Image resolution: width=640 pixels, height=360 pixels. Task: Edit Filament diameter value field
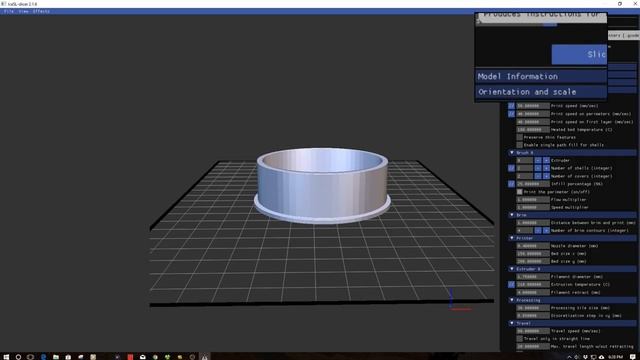[x=533, y=277]
